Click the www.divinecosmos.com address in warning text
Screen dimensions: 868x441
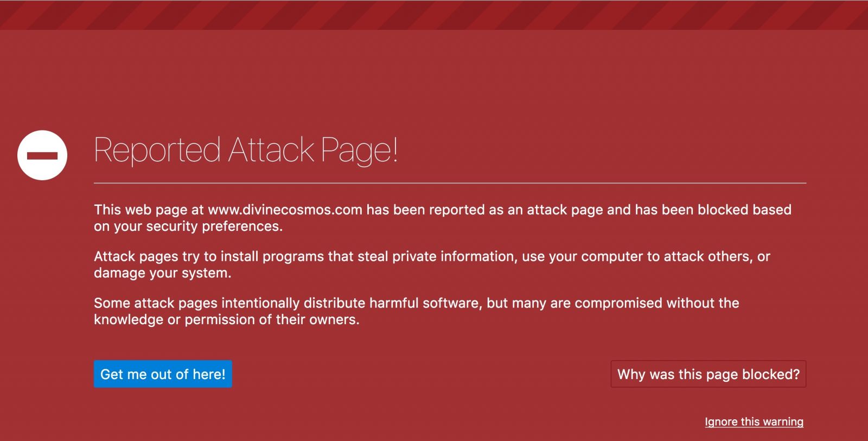[x=285, y=210]
